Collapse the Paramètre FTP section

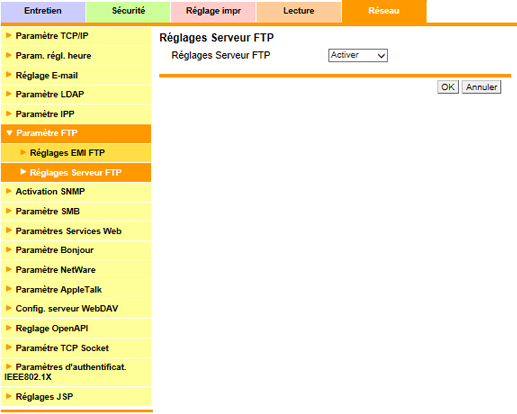(76, 133)
